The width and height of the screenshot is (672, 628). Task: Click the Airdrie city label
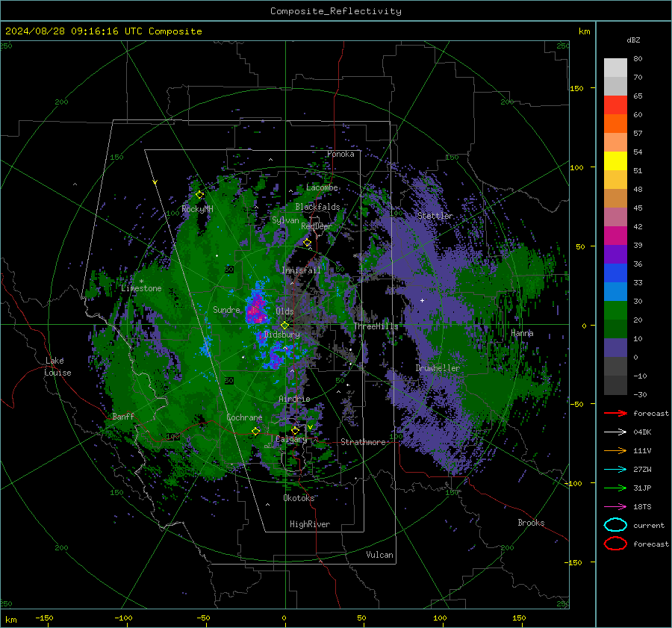click(x=294, y=399)
